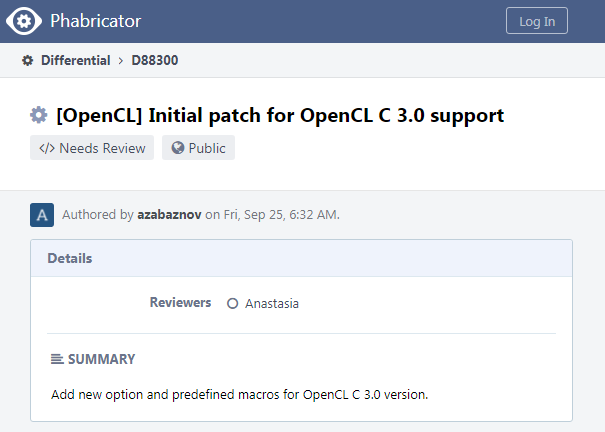Image resolution: width=605 pixels, height=432 pixels.
Task: Click the Phabricator home title text
Action: coord(95,20)
